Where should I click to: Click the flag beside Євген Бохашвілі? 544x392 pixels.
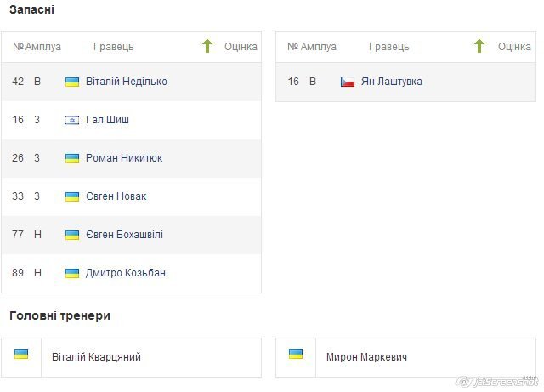(72, 236)
